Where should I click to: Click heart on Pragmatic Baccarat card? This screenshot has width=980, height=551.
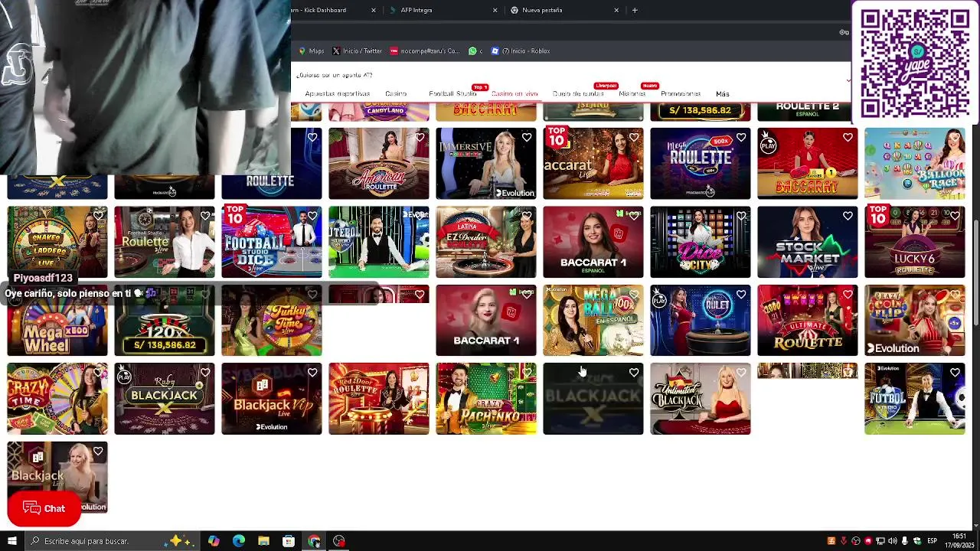click(x=848, y=138)
